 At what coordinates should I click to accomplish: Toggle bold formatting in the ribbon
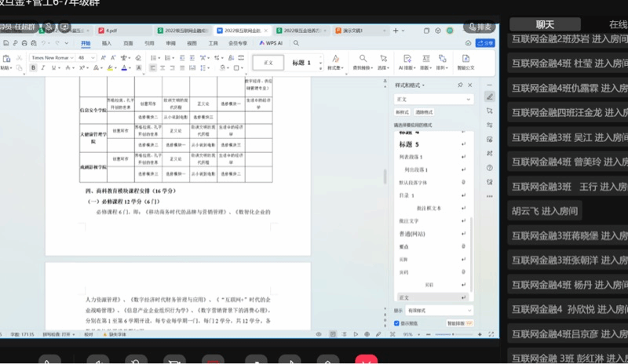point(33,68)
